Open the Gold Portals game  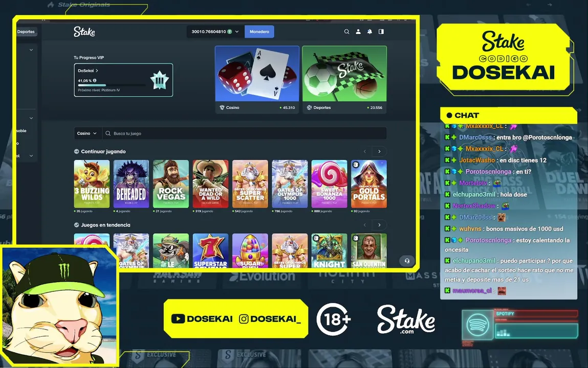(369, 184)
